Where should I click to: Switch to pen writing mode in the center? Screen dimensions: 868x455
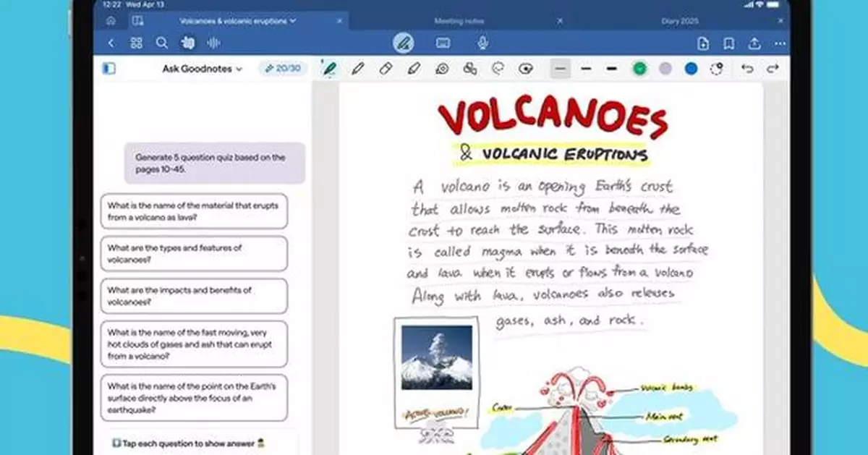pyautogui.click(x=404, y=43)
